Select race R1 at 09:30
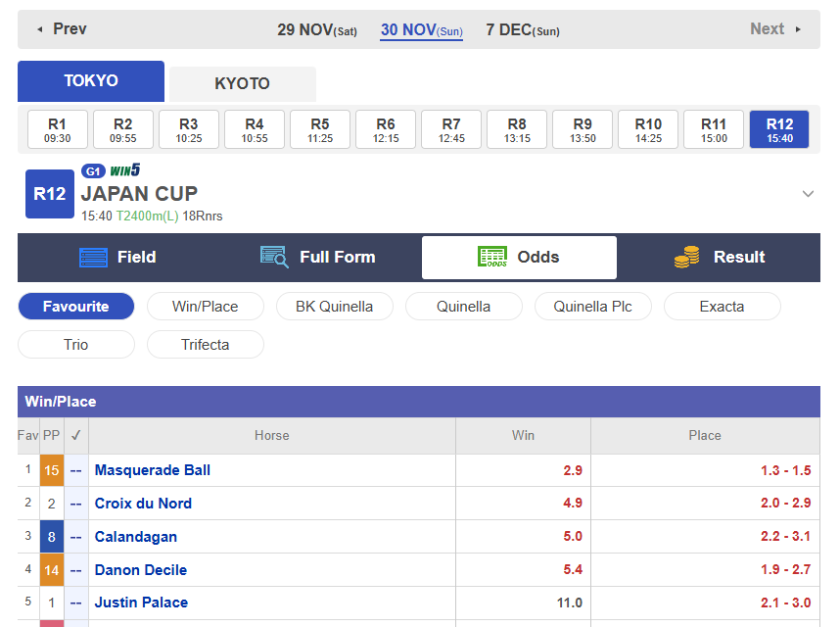 (58, 129)
